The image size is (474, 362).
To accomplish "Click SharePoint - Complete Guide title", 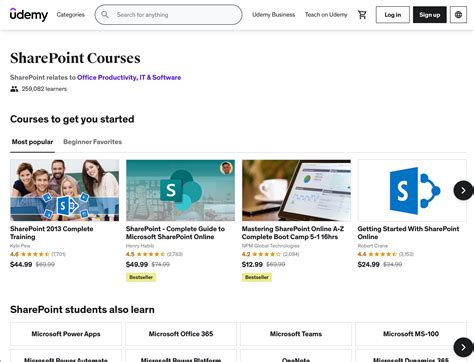I will click(x=175, y=233).
